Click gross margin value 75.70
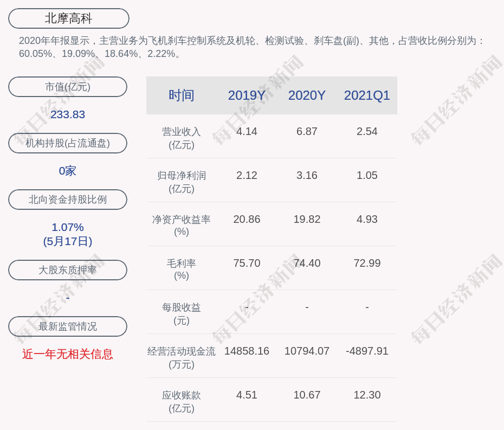The height and width of the screenshot is (430, 504). 247,263
